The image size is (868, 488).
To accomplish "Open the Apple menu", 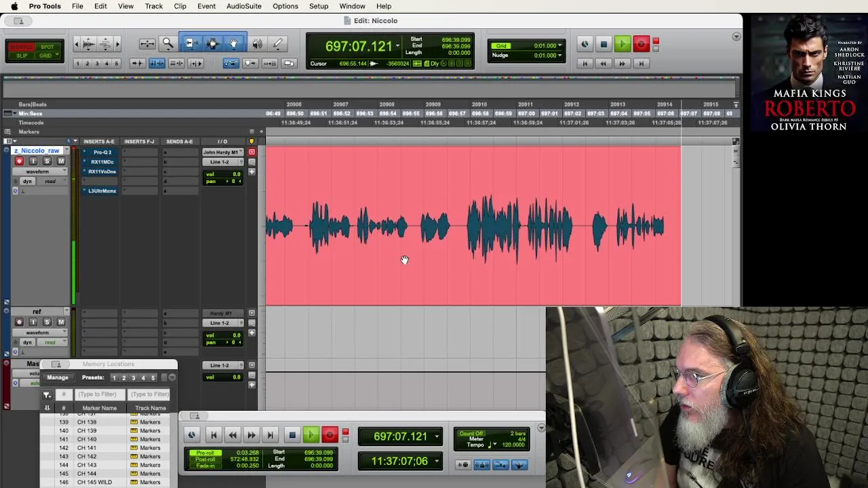I will pyautogui.click(x=14, y=6).
